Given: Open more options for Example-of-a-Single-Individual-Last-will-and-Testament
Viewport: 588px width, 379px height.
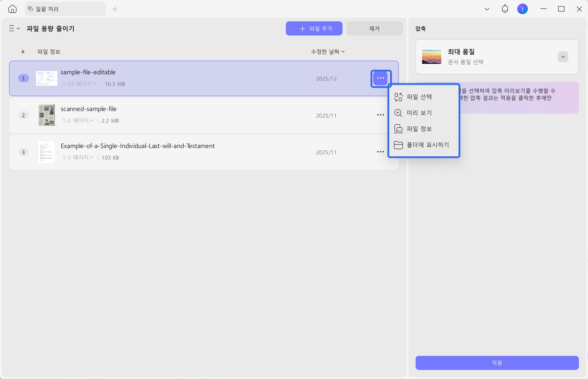Looking at the screenshot, I should pos(381,152).
